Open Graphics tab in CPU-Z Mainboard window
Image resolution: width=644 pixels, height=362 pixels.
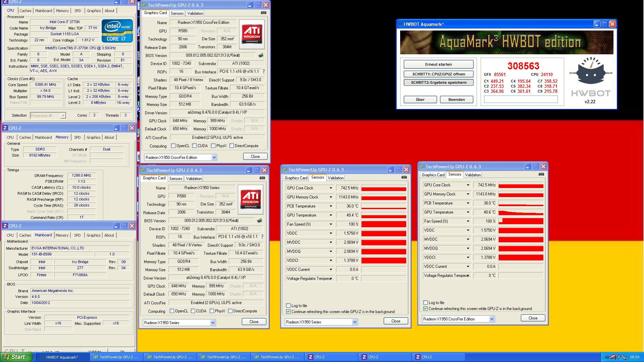point(94,235)
